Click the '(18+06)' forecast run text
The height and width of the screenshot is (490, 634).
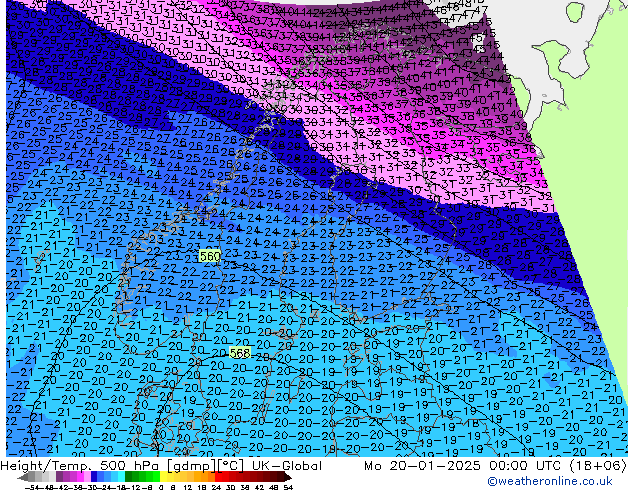598,466
